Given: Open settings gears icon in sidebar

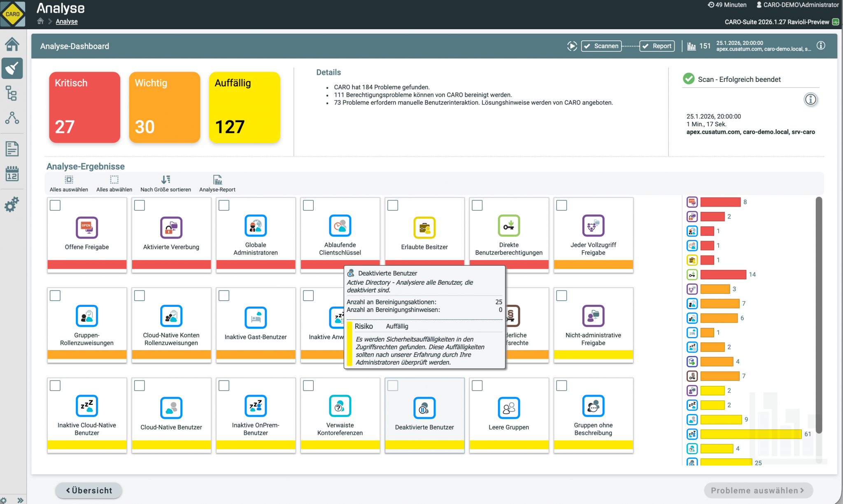Looking at the screenshot, I should point(12,204).
